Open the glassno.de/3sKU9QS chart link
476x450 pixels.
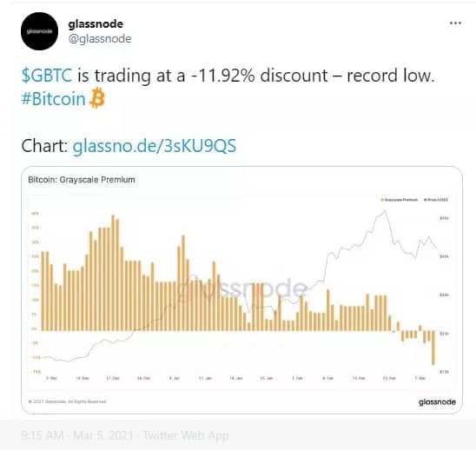coord(155,146)
